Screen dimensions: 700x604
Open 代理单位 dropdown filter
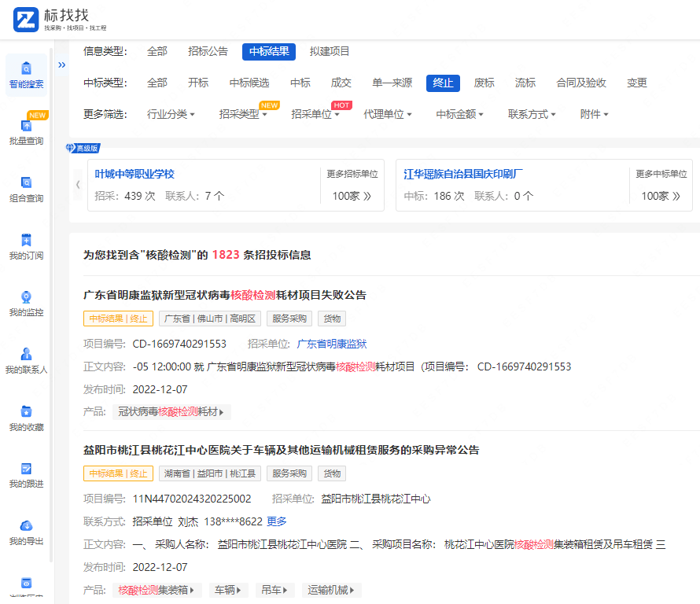[388, 114]
